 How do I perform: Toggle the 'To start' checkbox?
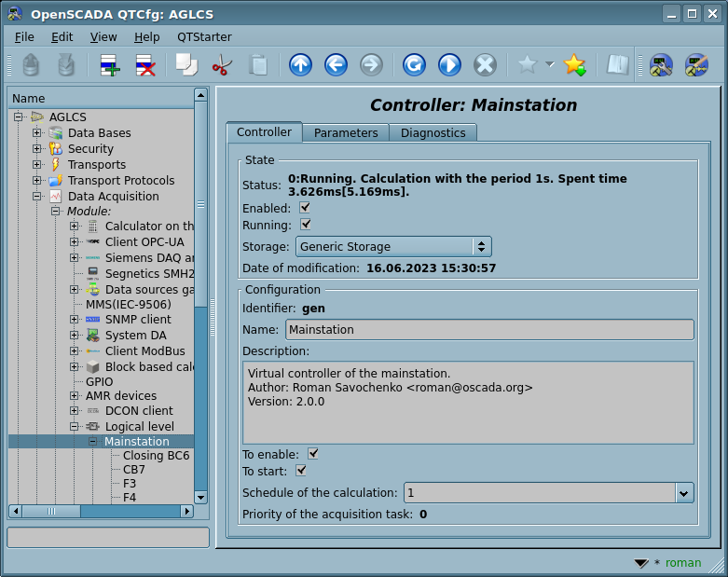(x=301, y=471)
